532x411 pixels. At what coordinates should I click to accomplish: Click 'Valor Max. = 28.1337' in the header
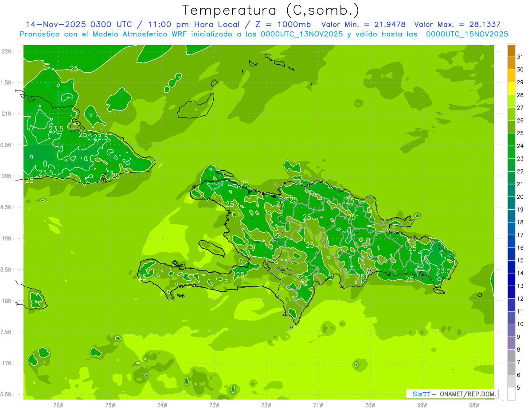[457, 24]
